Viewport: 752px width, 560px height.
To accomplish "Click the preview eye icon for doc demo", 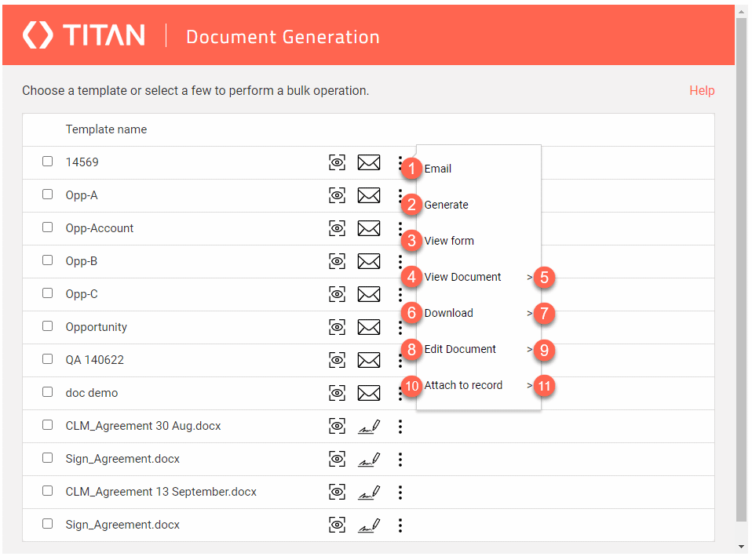I will (x=337, y=393).
